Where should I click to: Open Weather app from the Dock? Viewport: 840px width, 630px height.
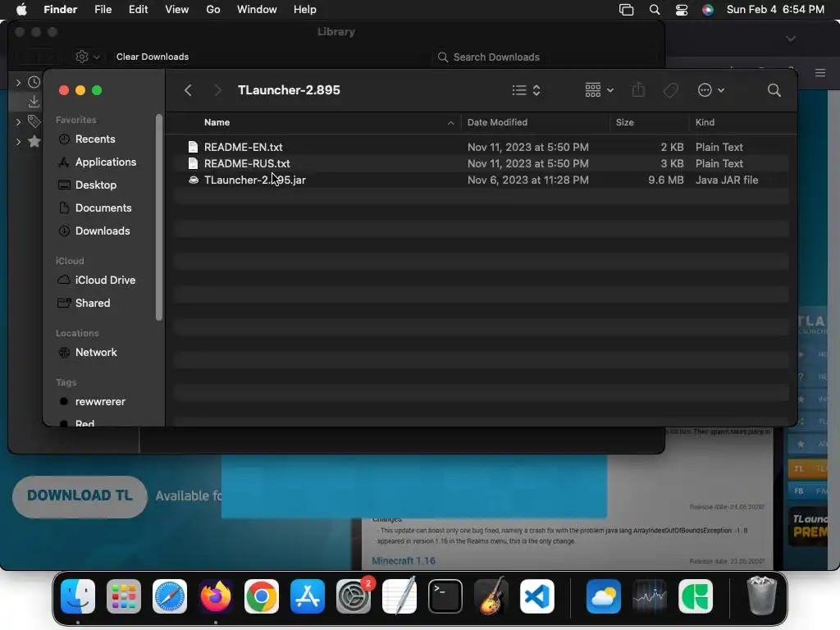(x=604, y=596)
